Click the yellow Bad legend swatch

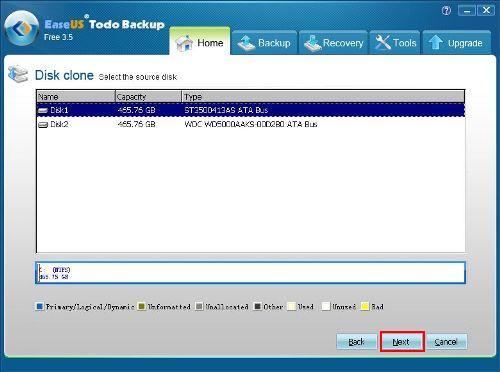click(x=365, y=306)
